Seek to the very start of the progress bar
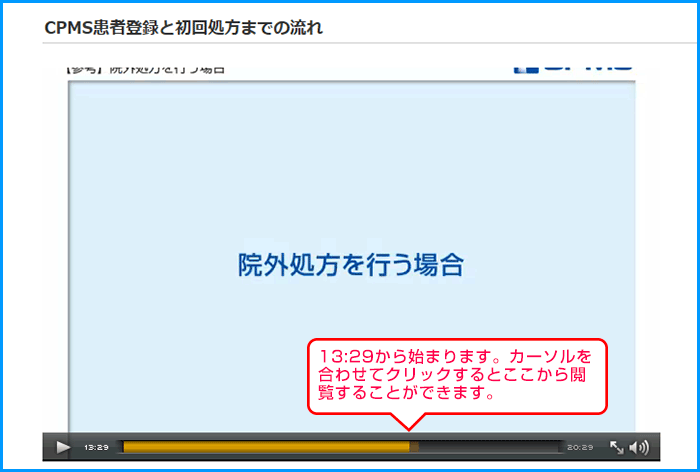 pos(122,447)
